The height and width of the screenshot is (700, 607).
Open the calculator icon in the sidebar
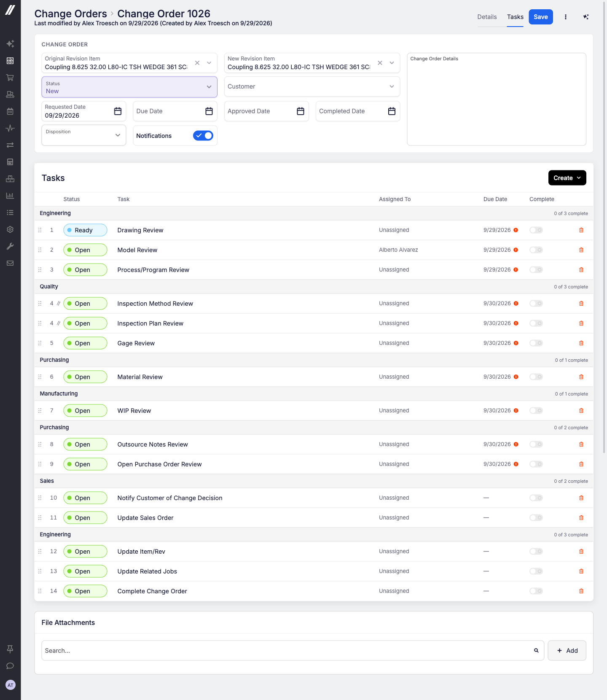point(10,162)
